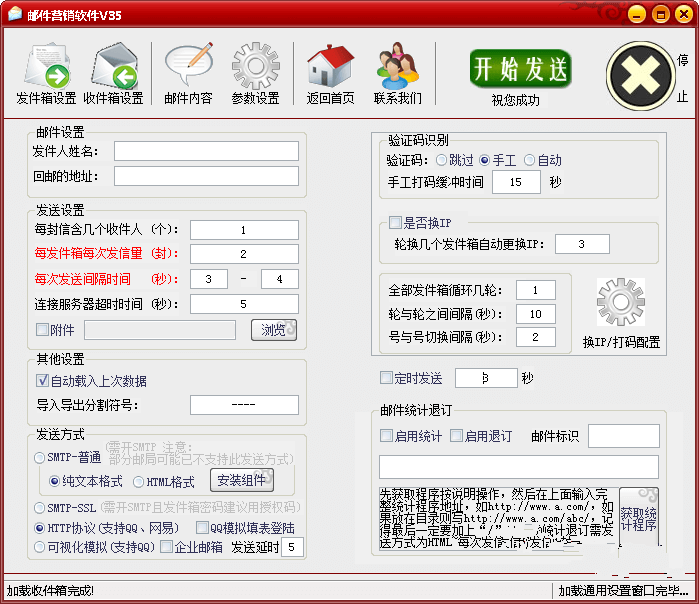Select 可视化模拟 sending method
Viewport: 699px width, 604px height.
pyautogui.click(x=95, y=547)
